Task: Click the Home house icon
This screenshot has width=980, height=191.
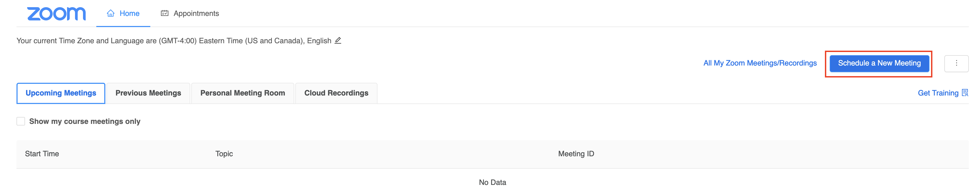Action: tap(110, 13)
